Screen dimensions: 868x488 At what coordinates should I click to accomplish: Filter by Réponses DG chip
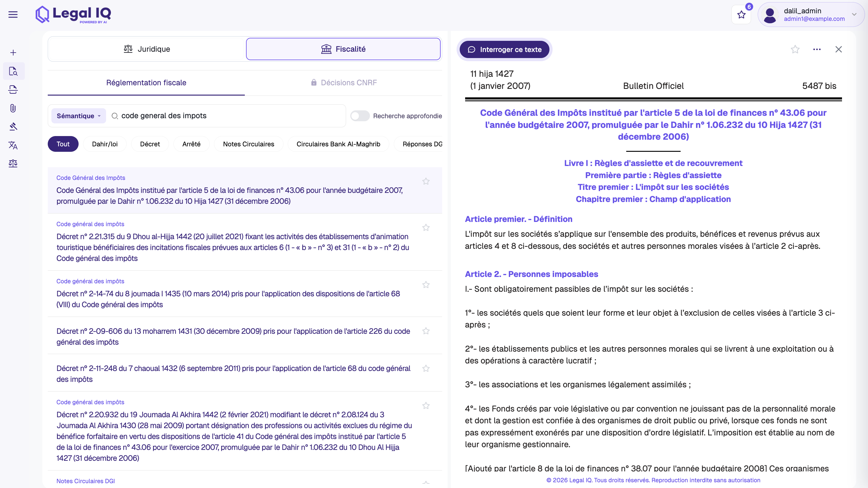pos(418,144)
